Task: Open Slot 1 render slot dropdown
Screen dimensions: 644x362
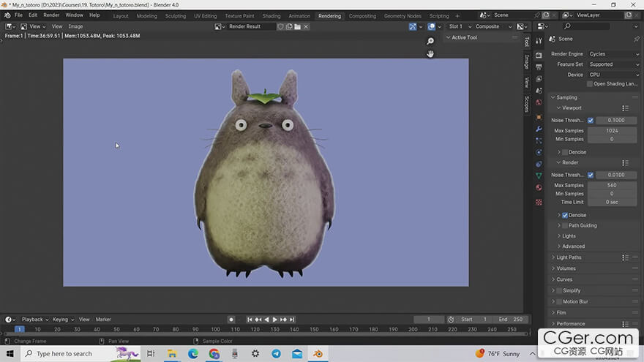Action: tap(459, 26)
